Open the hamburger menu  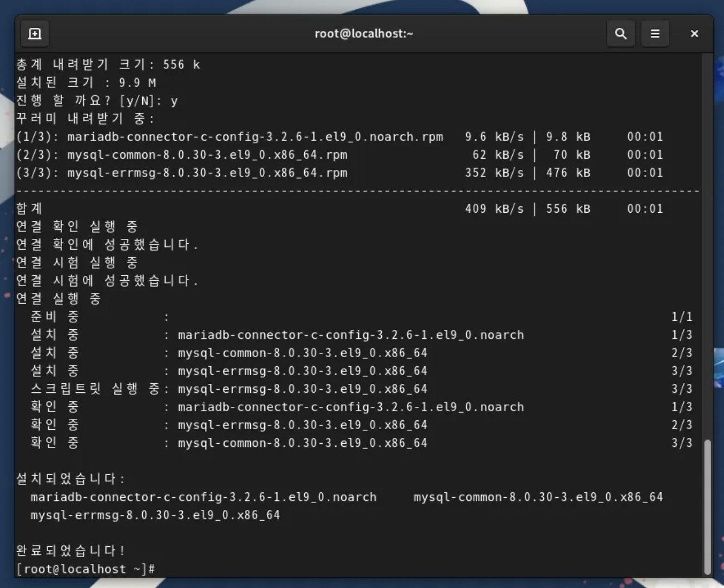click(x=655, y=34)
